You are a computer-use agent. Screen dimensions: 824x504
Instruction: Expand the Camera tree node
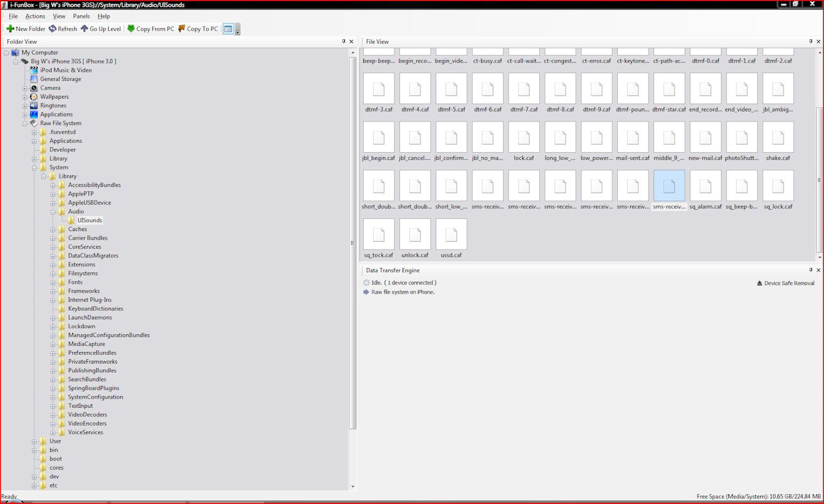click(x=25, y=88)
